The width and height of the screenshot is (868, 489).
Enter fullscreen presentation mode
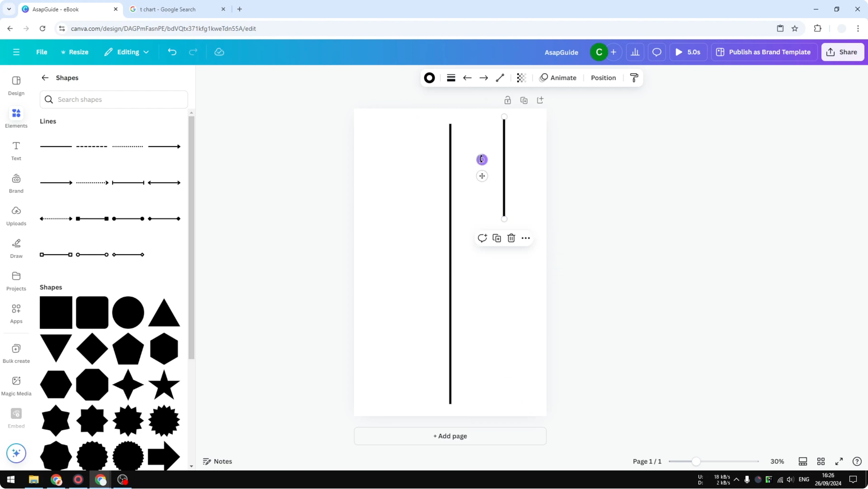point(839,462)
